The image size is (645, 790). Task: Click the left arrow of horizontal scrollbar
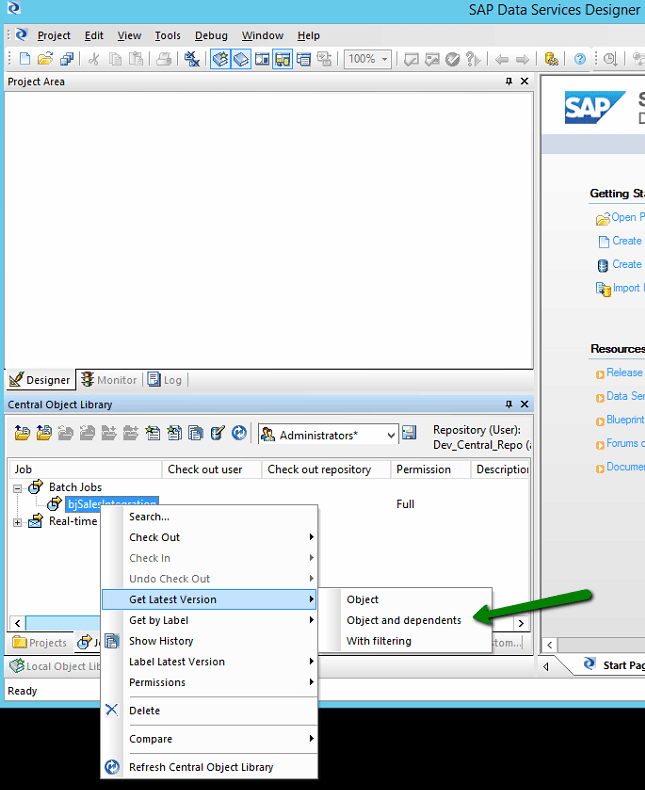(16, 623)
